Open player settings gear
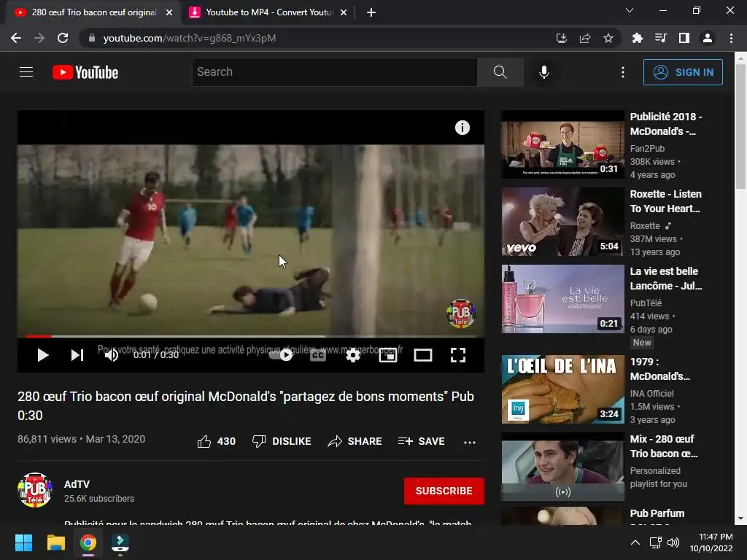This screenshot has width=747, height=560. pos(353,355)
